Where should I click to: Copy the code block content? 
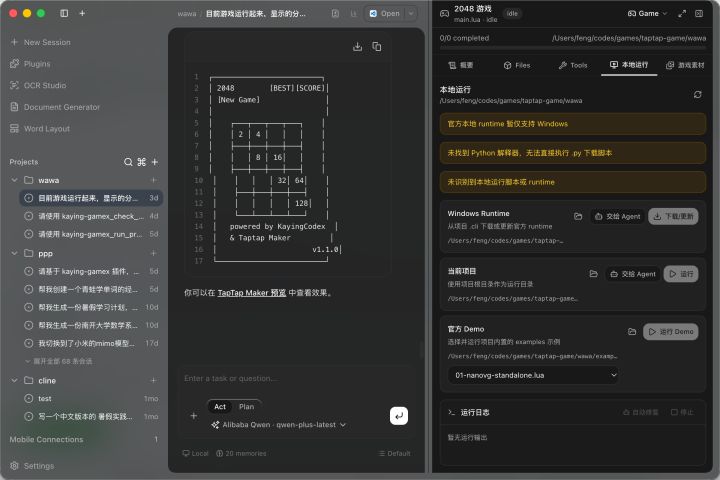pyautogui.click(x=377, y=46)
